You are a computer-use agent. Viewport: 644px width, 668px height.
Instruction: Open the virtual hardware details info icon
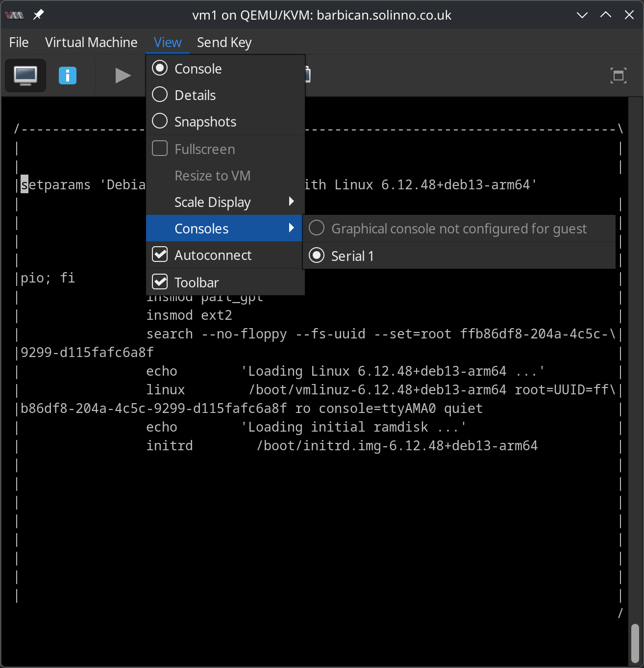(x=68, y=76)
